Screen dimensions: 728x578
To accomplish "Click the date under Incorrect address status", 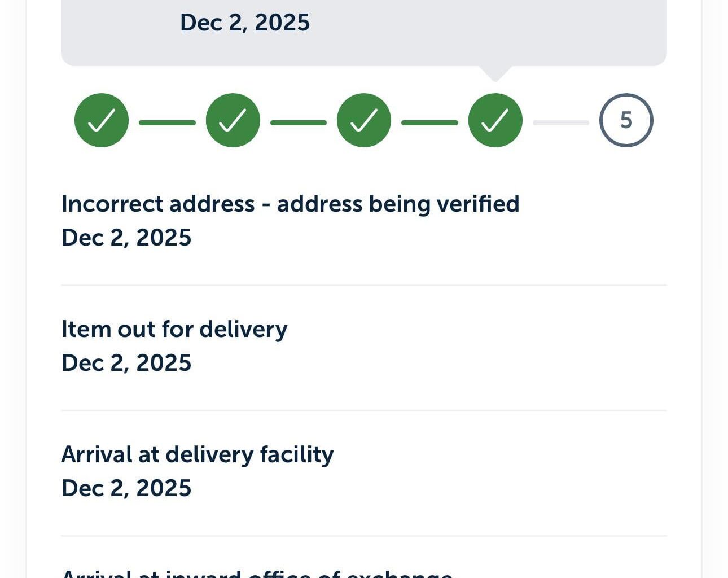I will pos(126,238).
